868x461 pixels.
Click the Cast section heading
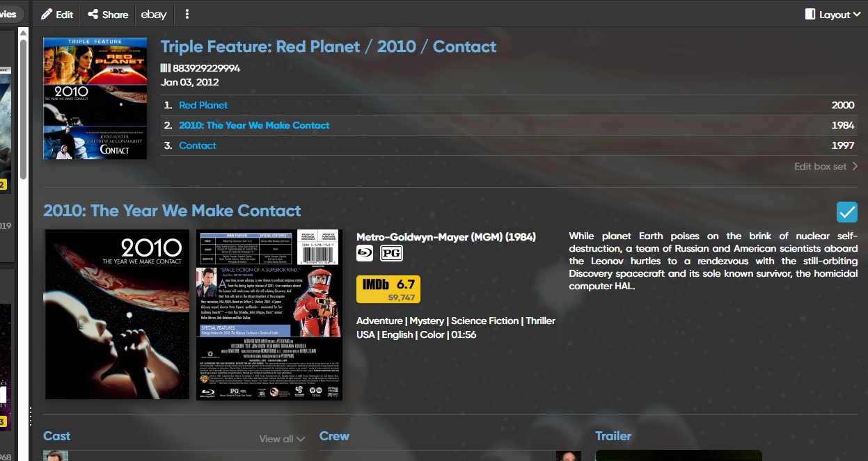[x=57, y=436]
